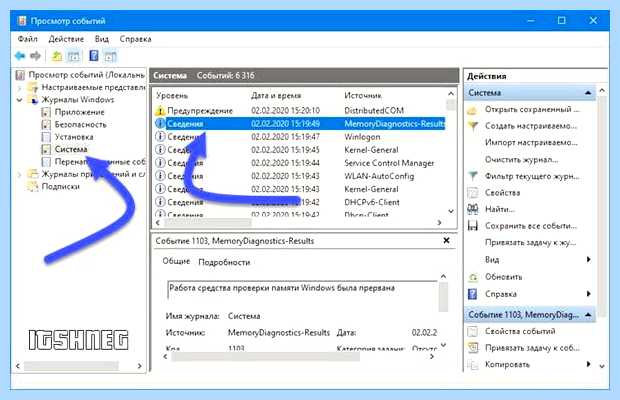This screenshot has width=620, height=400.
Task: Switch to the Общие tab
Action: (176, 261)
